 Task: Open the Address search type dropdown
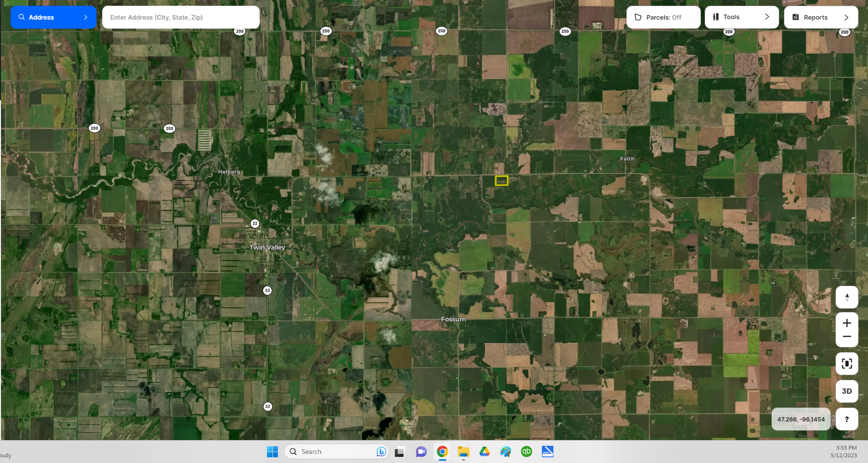pyautogui.click(x=53, y=17)
